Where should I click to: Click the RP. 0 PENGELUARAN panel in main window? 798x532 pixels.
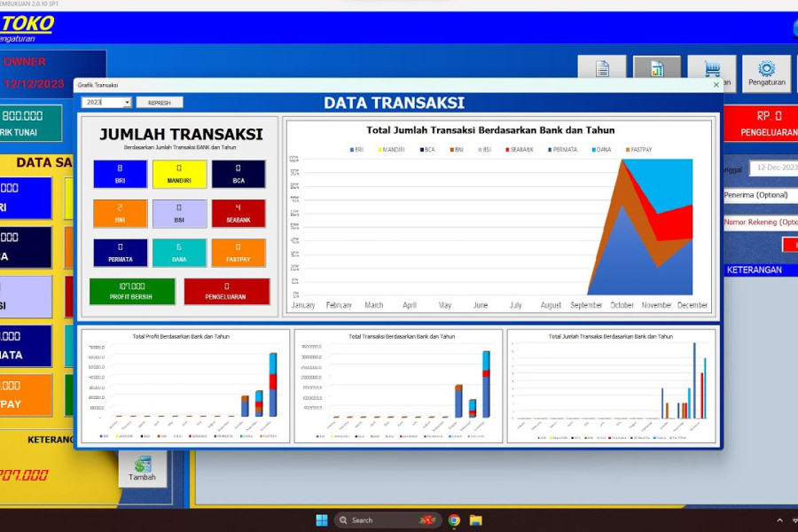pos(761,124)
